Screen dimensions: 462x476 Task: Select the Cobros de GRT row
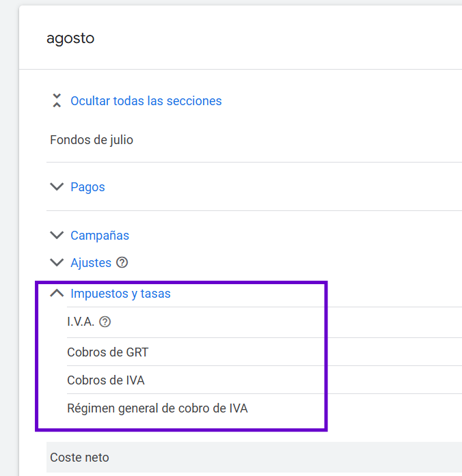click(x=107, y=352)
